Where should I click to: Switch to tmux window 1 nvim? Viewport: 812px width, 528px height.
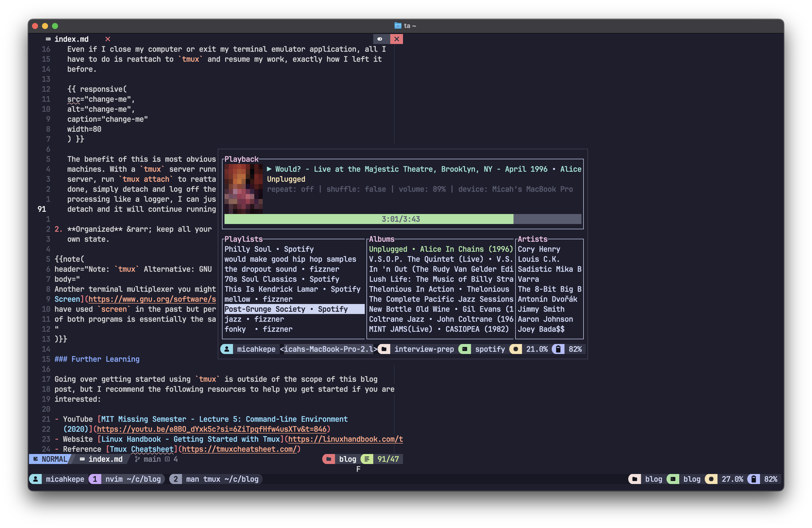[x=127, y=479]
